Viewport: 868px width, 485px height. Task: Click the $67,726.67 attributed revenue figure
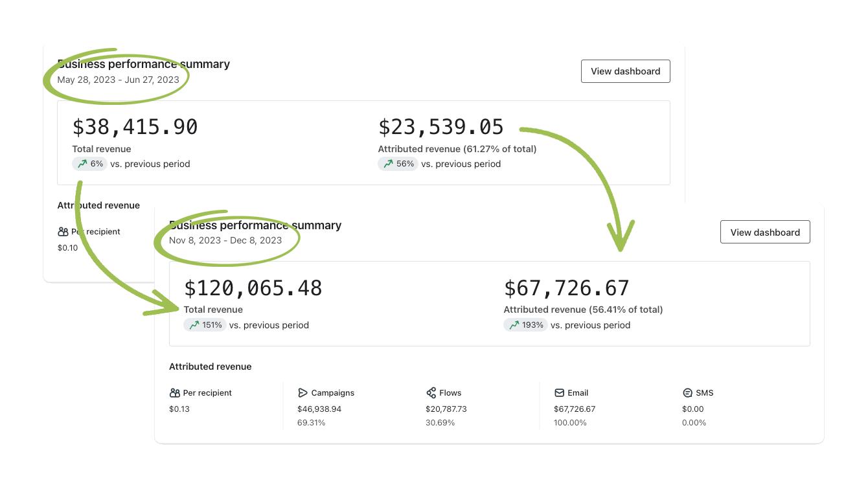(566, 288)
